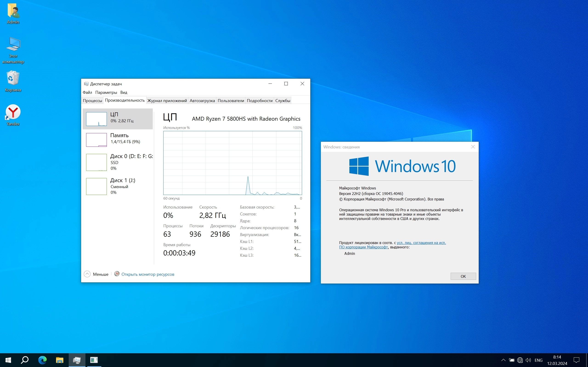588x367 pixels.
Task: Collapse Task Manager with the Меньше button
Action: (x=96, y=274)
